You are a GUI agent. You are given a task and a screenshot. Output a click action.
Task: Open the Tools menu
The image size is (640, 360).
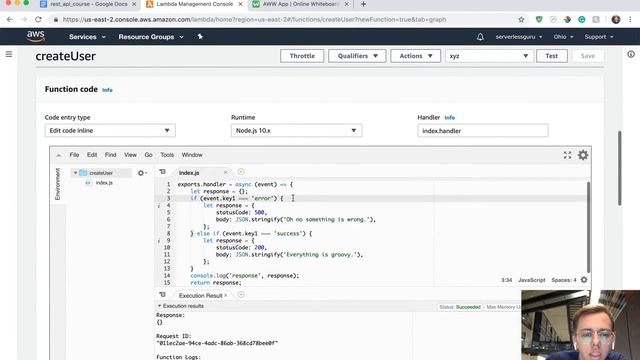point(167,155)
